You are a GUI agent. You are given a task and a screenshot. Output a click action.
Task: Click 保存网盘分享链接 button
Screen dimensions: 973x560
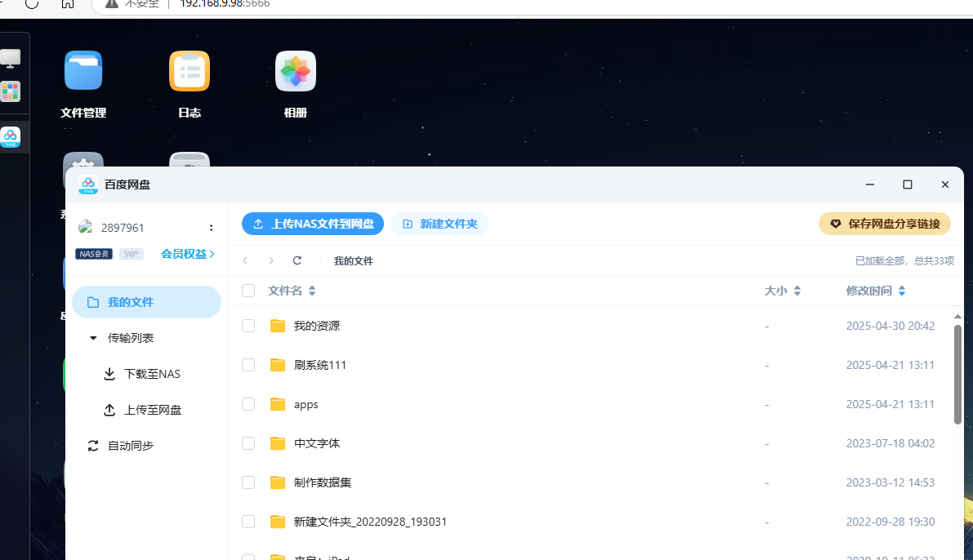(885, 224)
